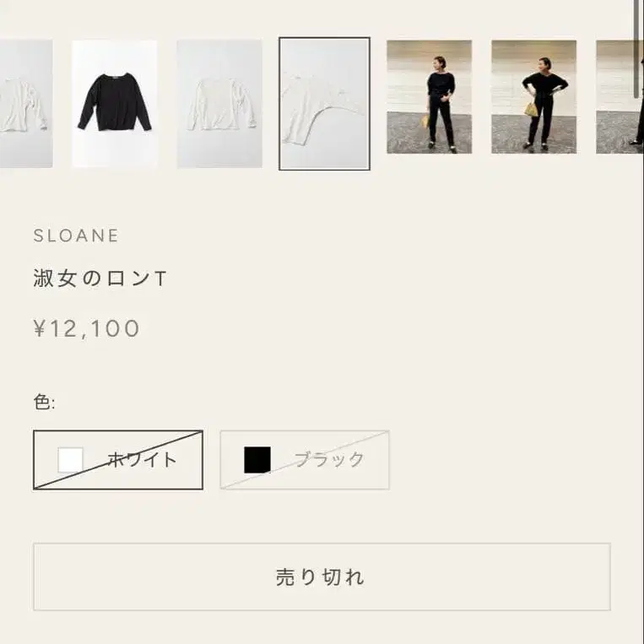
Task: Select the ホワイト color option
Action: tap(118, 460)
